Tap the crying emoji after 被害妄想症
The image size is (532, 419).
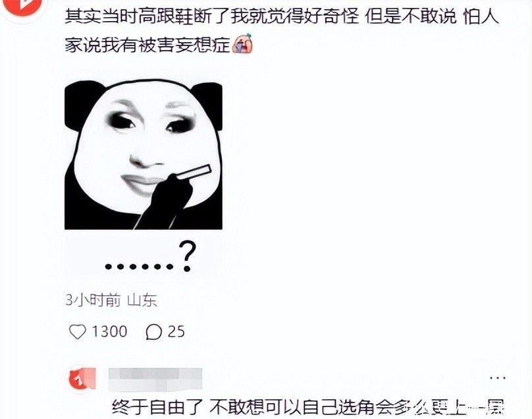(x=242, y=43)
